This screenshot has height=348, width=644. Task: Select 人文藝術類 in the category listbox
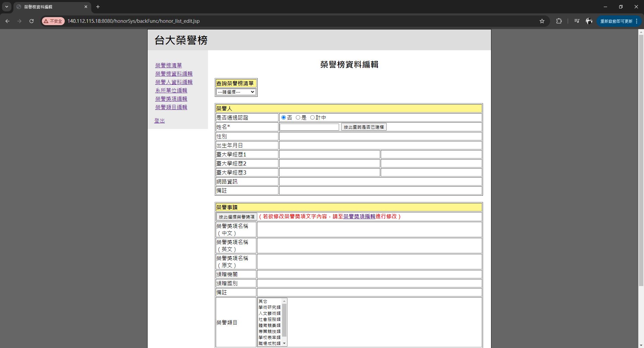coord(270,314)
